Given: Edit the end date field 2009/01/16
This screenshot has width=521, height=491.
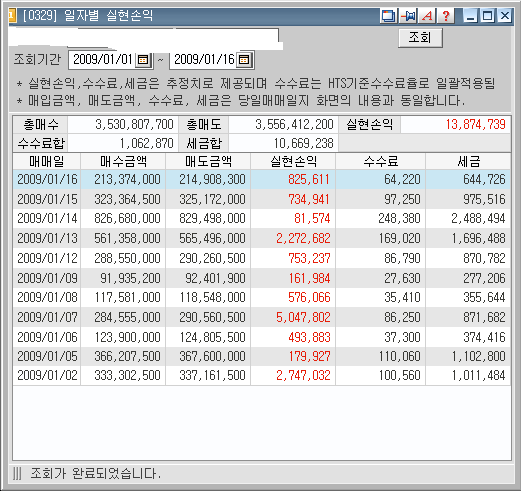Looking at the screenshot, I should pyautogui.click(x=204, y=60).
